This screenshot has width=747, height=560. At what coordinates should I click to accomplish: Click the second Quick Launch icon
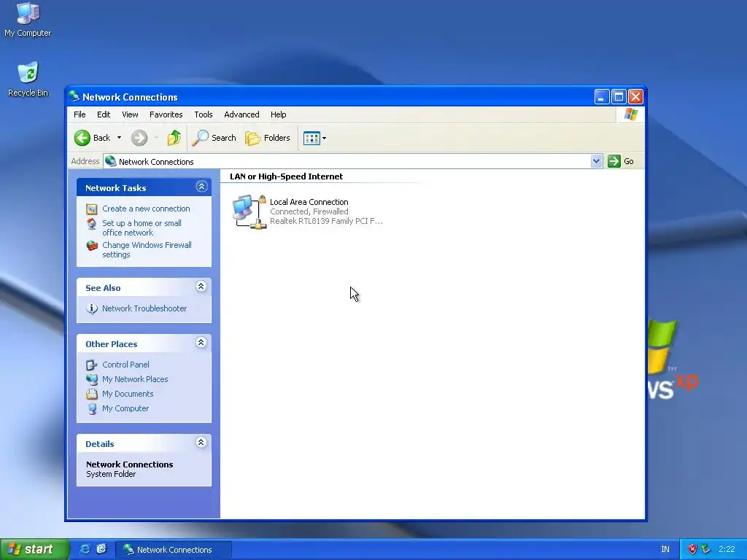point(101,549)
